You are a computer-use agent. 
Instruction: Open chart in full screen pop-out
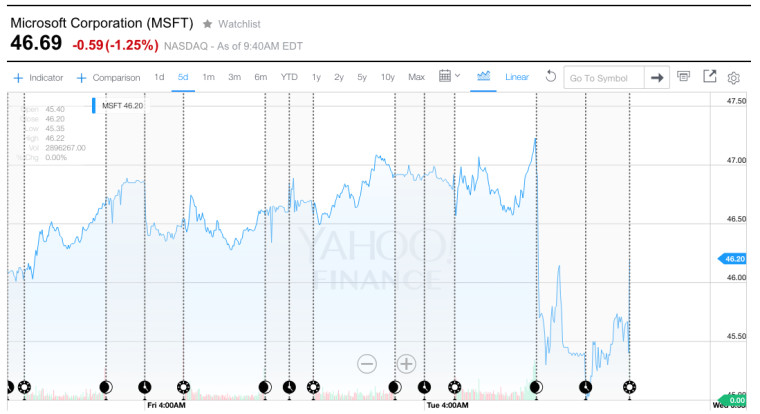tap(709, 77)
